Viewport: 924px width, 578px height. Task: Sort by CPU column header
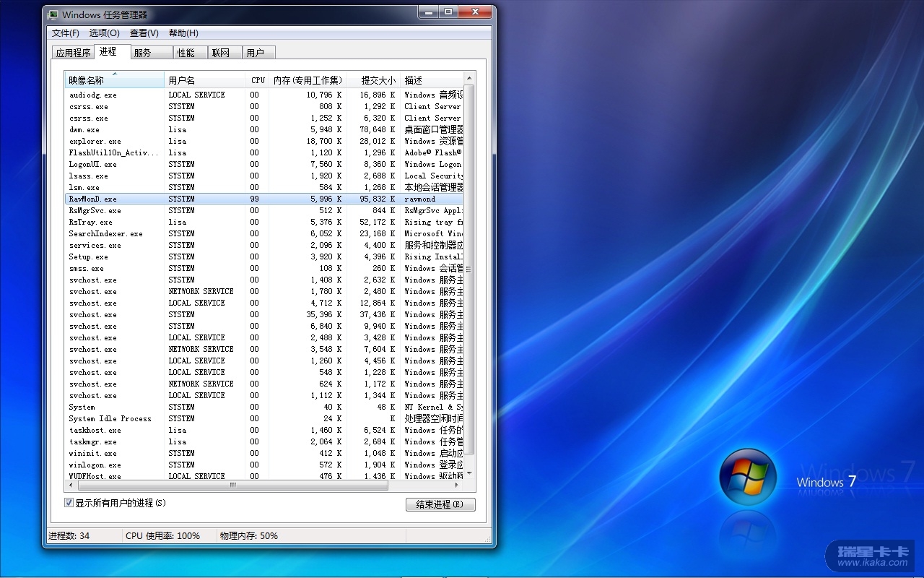tap(258, 80)
